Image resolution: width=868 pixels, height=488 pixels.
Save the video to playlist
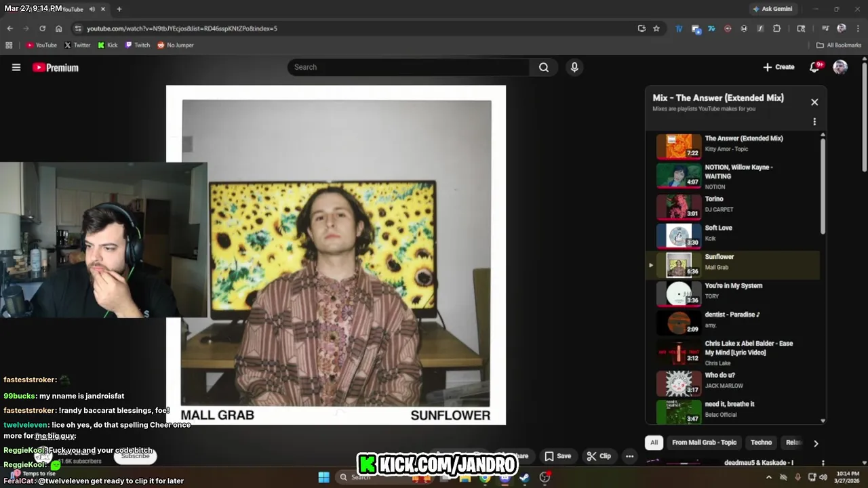tap(557, 456)
